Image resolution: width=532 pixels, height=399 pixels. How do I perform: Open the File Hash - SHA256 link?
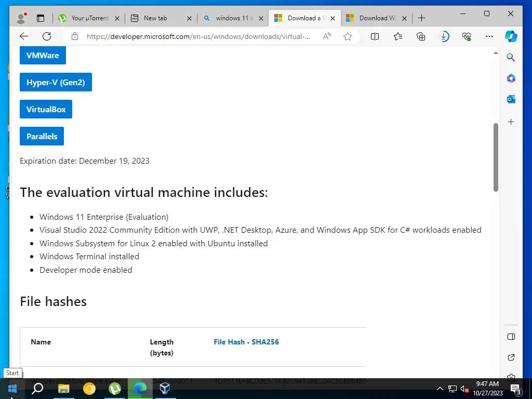(x=246, y=342)
